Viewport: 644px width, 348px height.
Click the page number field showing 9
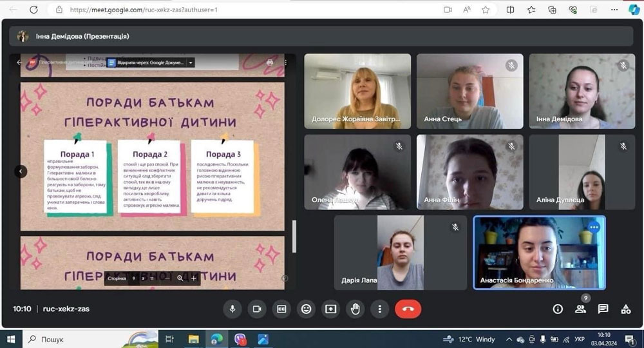tap(134, 278)
